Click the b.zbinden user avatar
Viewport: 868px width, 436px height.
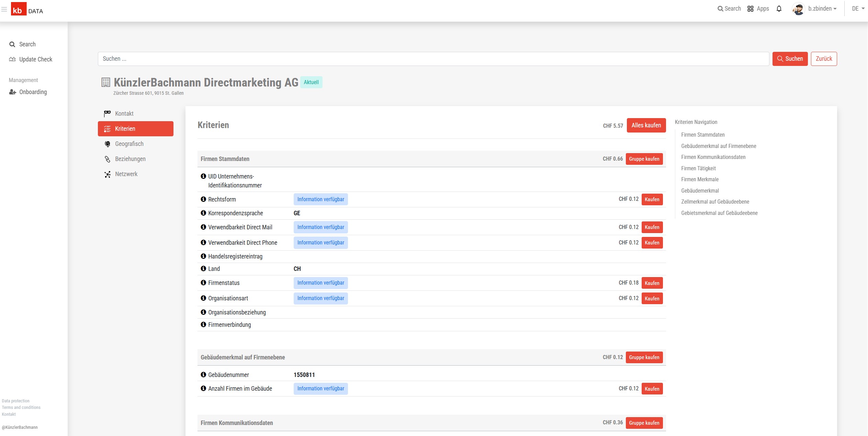pos(798,9)
